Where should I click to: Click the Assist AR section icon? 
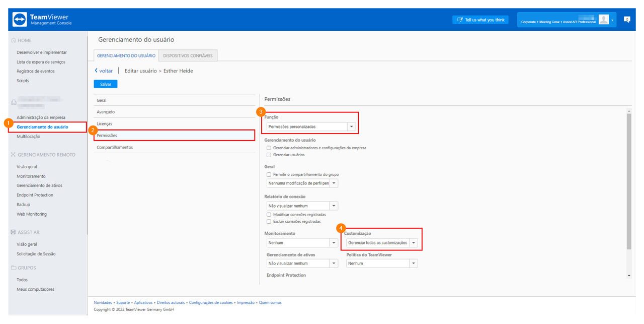tap(13, 232)
